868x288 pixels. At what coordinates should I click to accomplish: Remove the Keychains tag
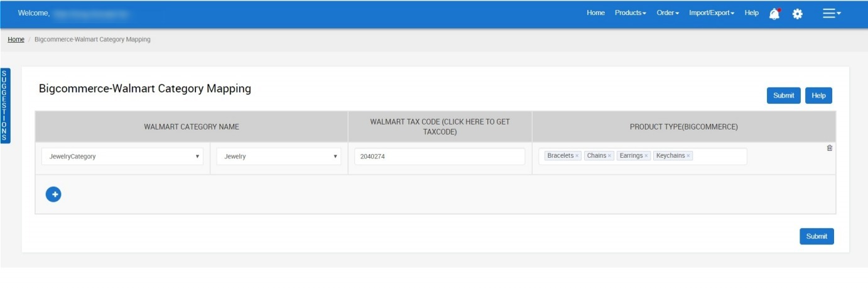point(688,156)
